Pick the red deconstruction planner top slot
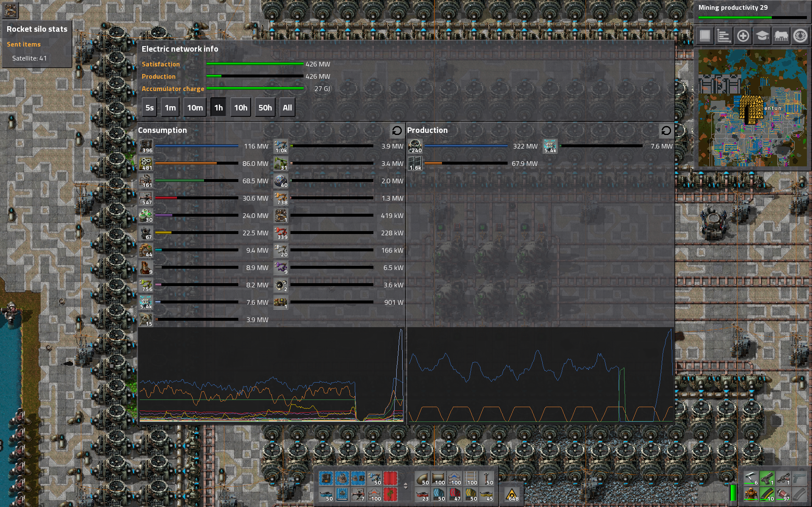812x507 pixels. [x=390, y=479]
